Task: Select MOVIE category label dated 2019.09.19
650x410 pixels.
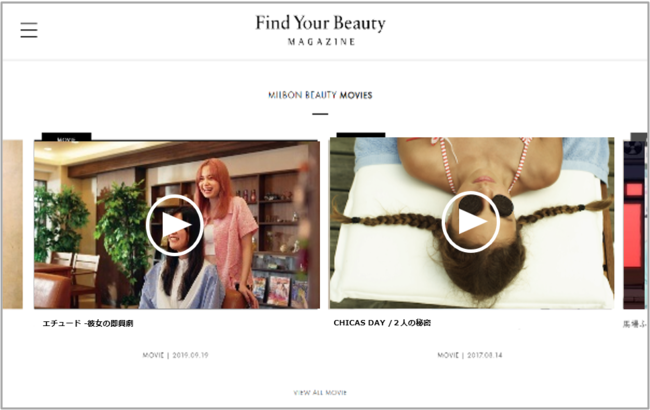Action: [153, 355]
